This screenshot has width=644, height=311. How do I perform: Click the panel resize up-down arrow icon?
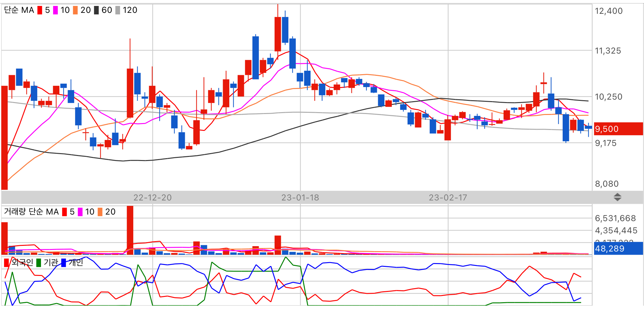(617, 197)
